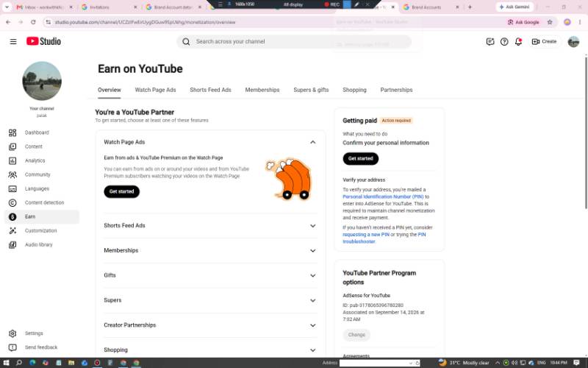Switch to the Shorts Feed Ads tab
The image size is (588, 368).
coord(210,90)
